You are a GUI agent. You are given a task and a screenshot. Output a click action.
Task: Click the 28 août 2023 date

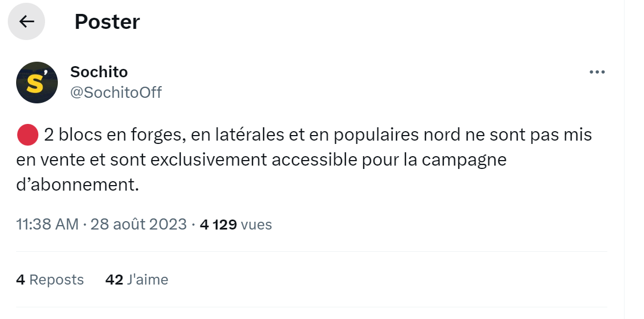pyautogui.click(x=138, y=225)
